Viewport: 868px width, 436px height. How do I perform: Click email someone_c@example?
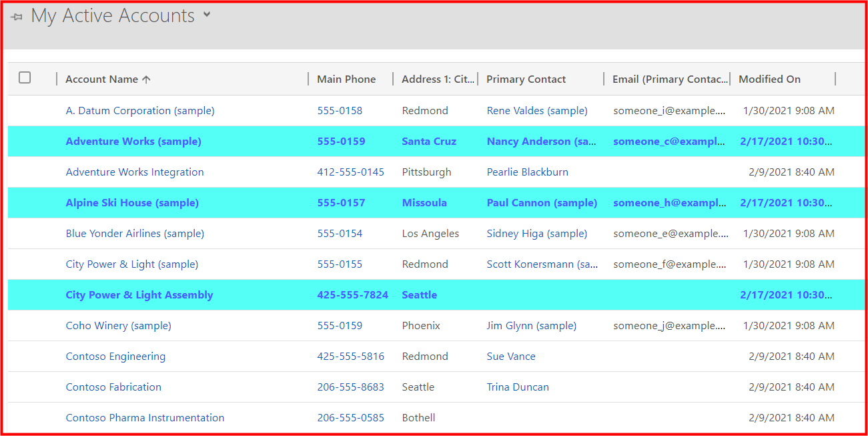670,142
